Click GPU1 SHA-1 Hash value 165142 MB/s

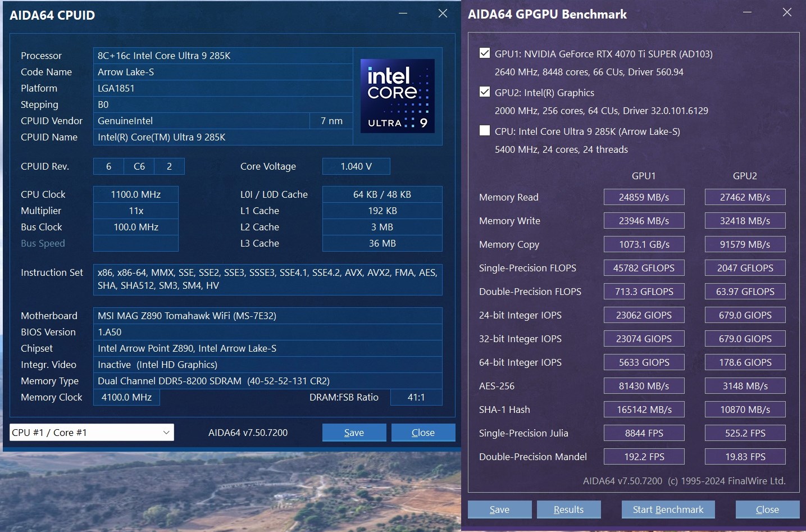(644, 410)
